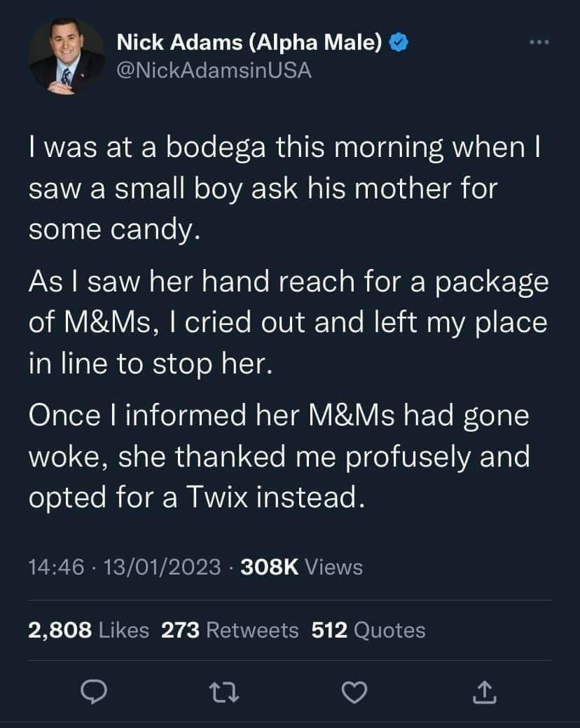Screen dimensions: 580x728
Task: Open the share icon for this tweet
Action: 486,693
